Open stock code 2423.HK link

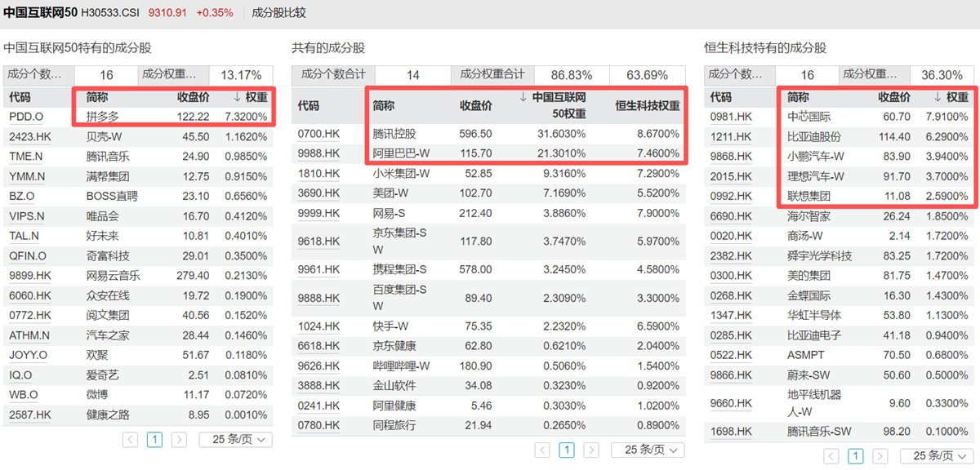(29, 136)
